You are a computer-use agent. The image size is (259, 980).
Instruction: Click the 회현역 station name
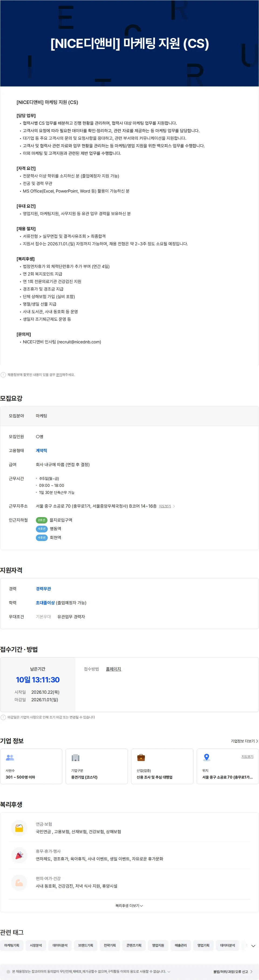click(x=55, y=538)
